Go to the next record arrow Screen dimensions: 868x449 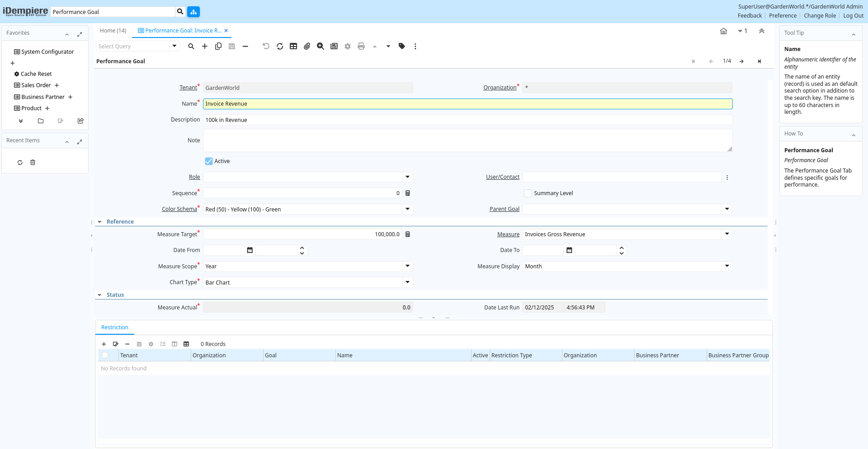741,61
